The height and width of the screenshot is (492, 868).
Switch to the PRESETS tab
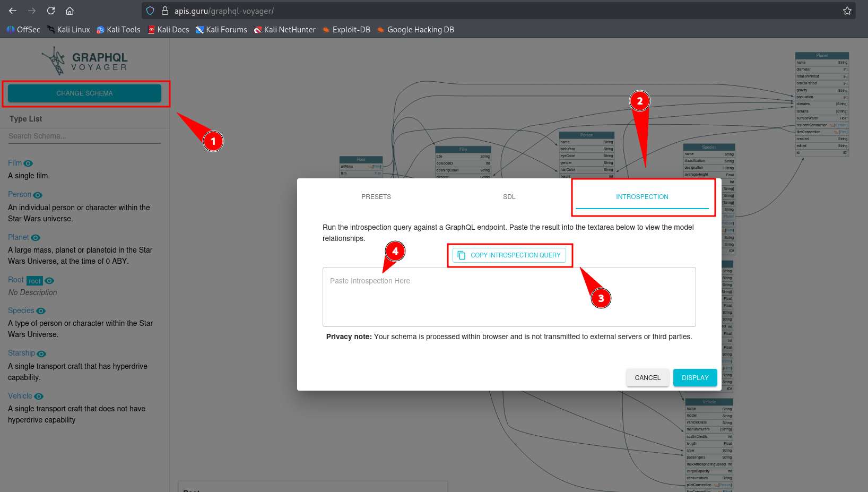(376, 197)
